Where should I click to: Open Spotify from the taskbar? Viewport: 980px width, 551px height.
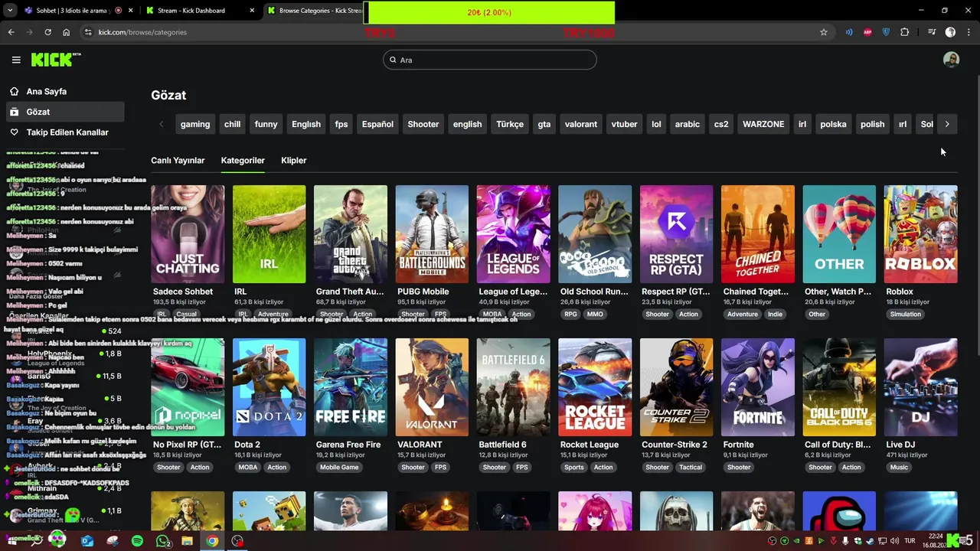(x=137, y=541)
